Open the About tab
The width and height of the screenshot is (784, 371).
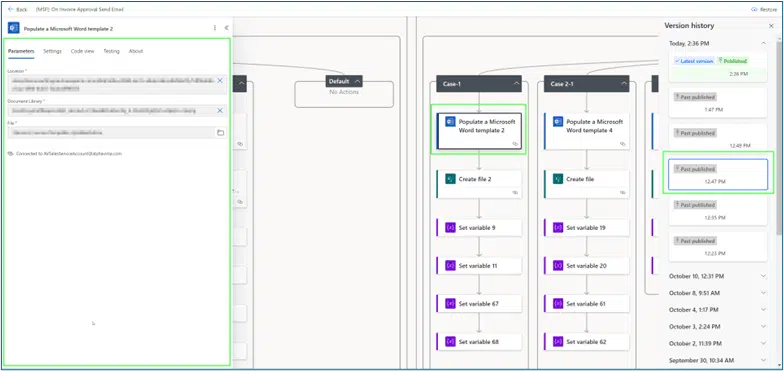pos(136,51)
